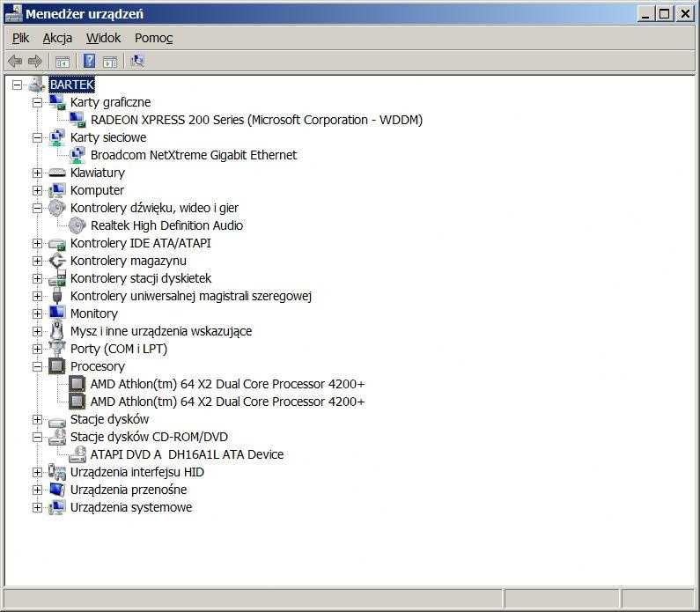Image resolution: width=700 pixels, height=612 pixels.
Task: Click the BARTEK computer icon
Action: click(37, 85)
